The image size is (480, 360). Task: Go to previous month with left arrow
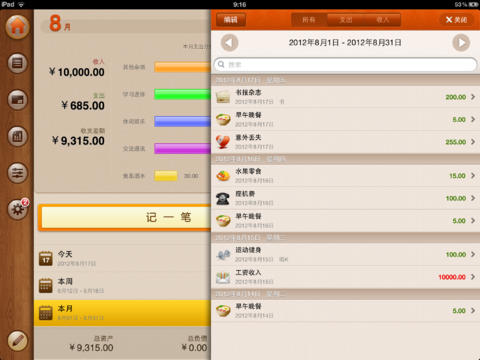click(229, 43)
